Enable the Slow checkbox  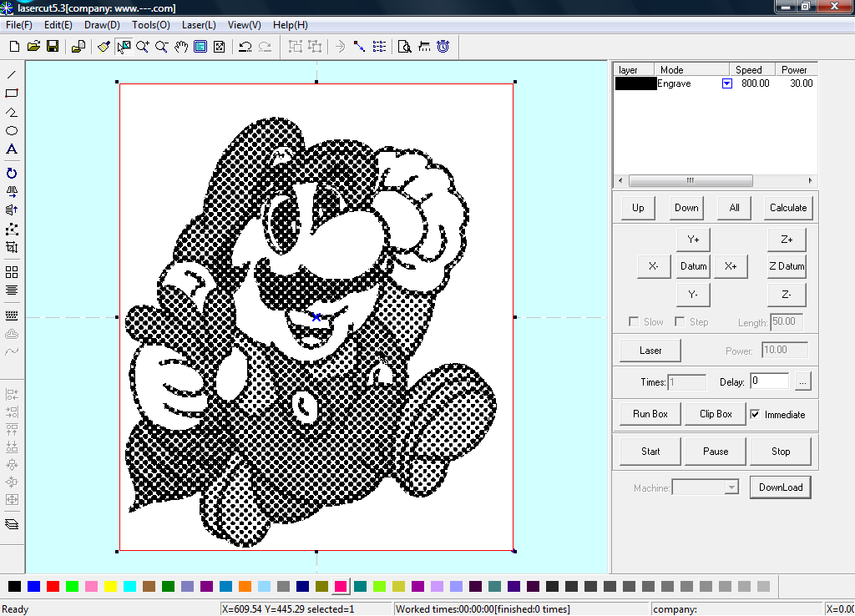click(635, 322)
